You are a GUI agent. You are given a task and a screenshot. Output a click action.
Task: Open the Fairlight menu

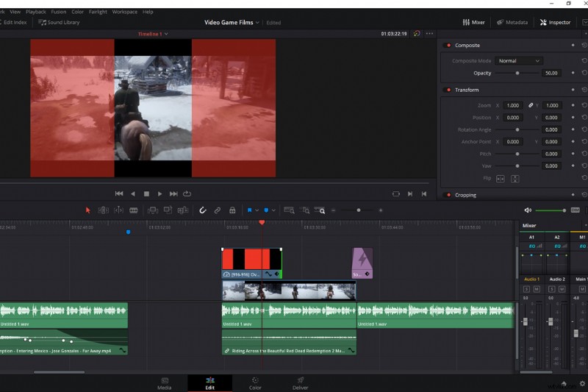(x=98, y=12)
